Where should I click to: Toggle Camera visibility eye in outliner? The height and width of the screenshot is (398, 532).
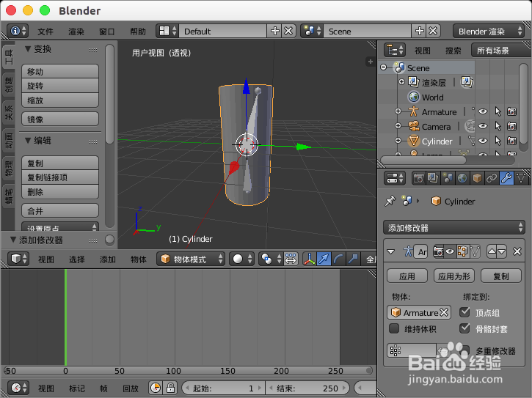(483, 126)
